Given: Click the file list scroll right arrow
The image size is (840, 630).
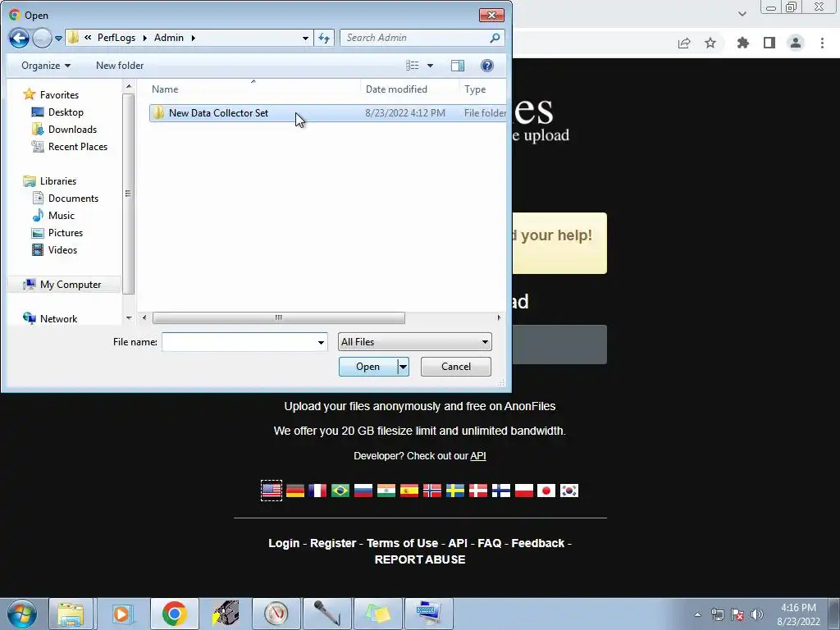Looking at the screenshot, I should (499, 317).
